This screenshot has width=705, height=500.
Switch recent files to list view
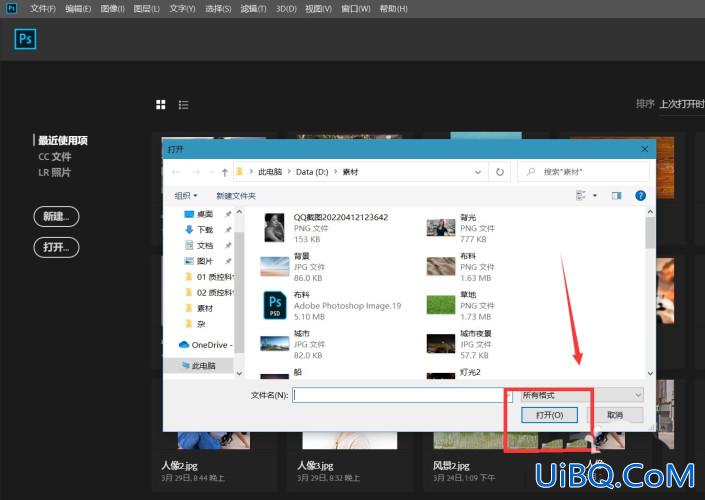(x=183, y=105)
